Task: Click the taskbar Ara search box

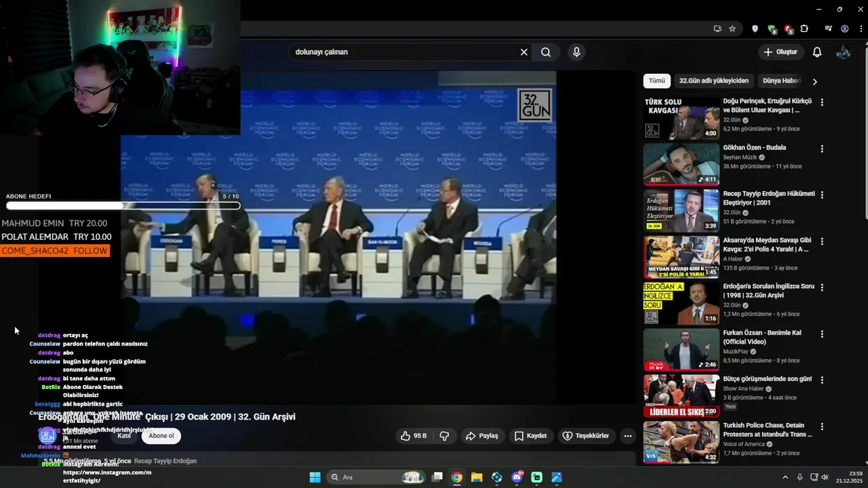Action: click(376, 477)
